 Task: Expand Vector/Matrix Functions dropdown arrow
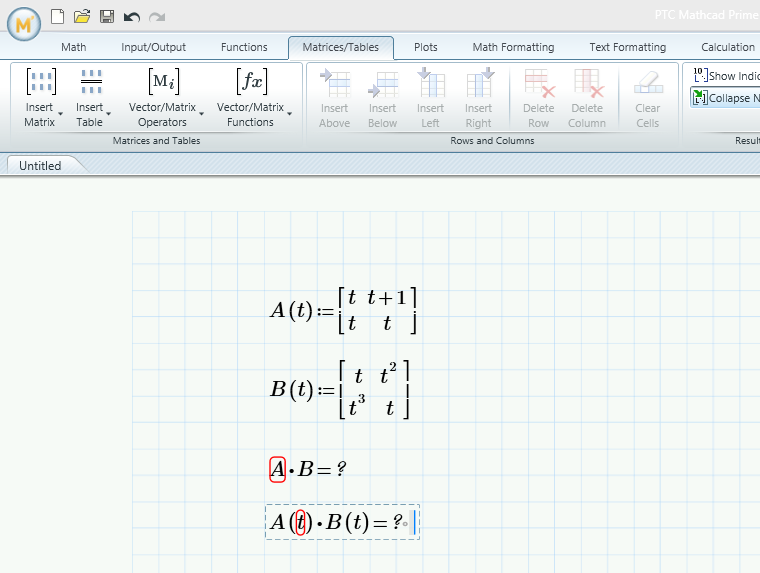click(x=289, y=114)
